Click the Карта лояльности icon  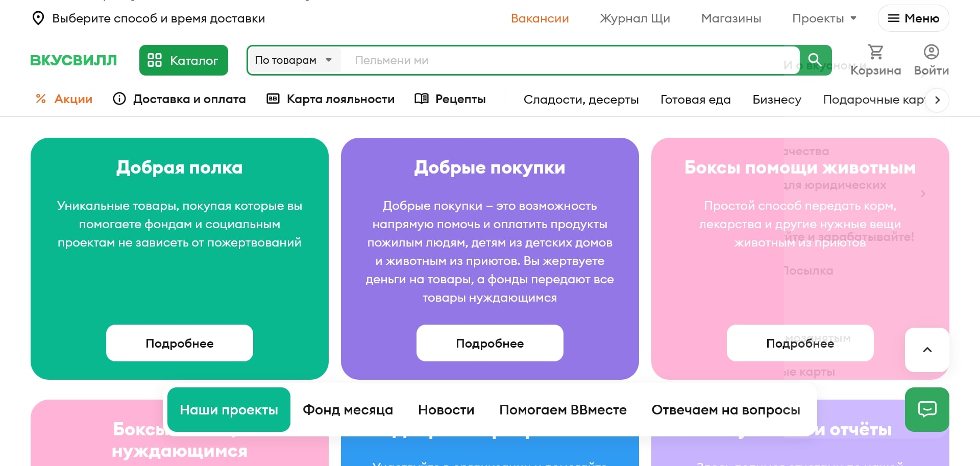point(273,99)
